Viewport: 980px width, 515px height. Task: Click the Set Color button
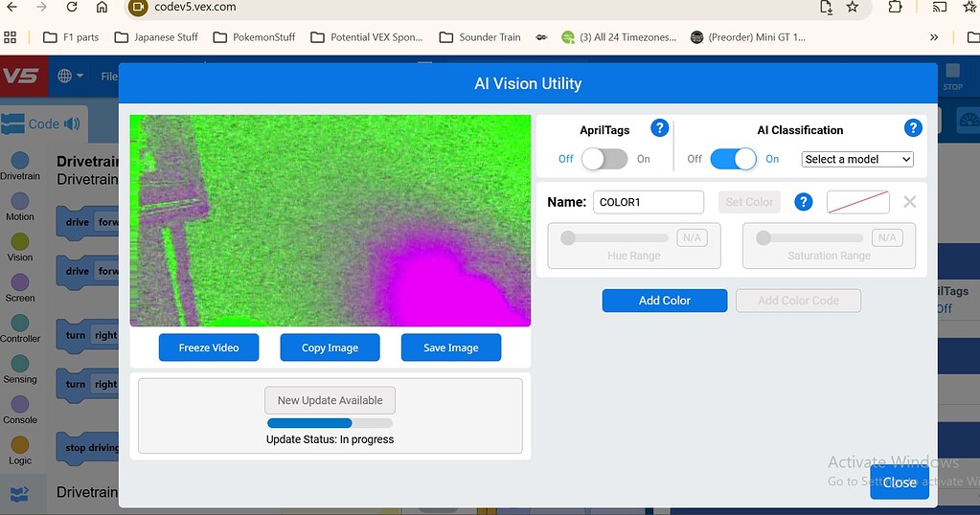click(749, 202)
